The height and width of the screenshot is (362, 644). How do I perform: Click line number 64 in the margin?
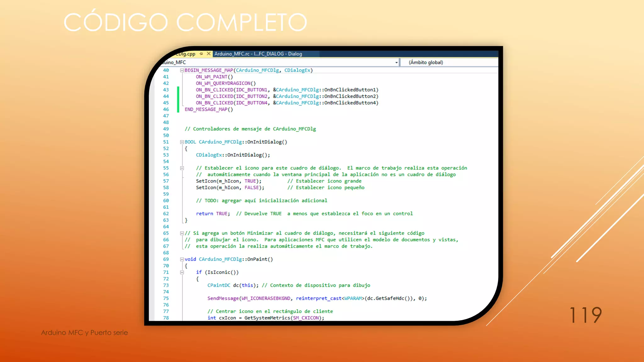point(166,227)
